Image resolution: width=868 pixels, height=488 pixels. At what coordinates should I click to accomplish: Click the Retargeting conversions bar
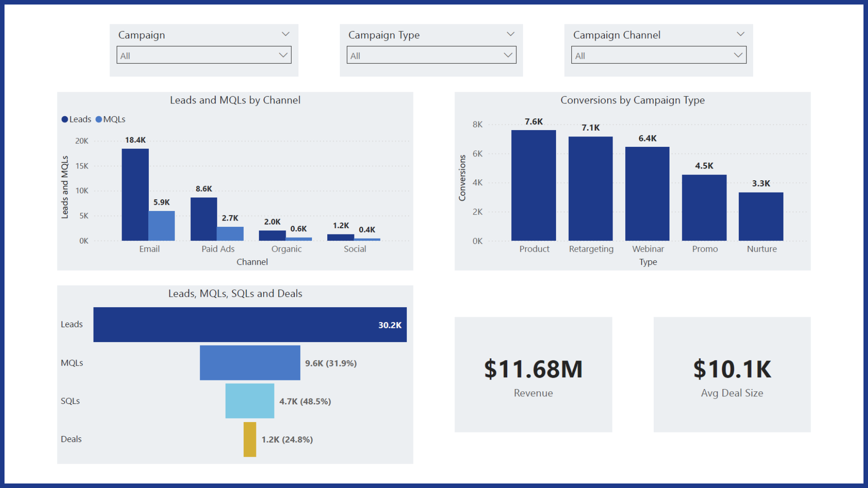coord(590,188)
